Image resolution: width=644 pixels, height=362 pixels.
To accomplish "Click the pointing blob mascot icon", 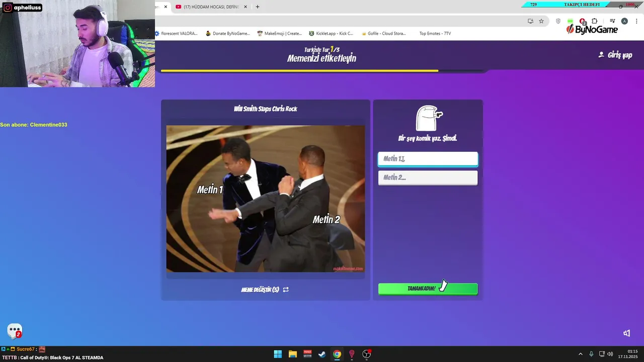I will point(428,118).
